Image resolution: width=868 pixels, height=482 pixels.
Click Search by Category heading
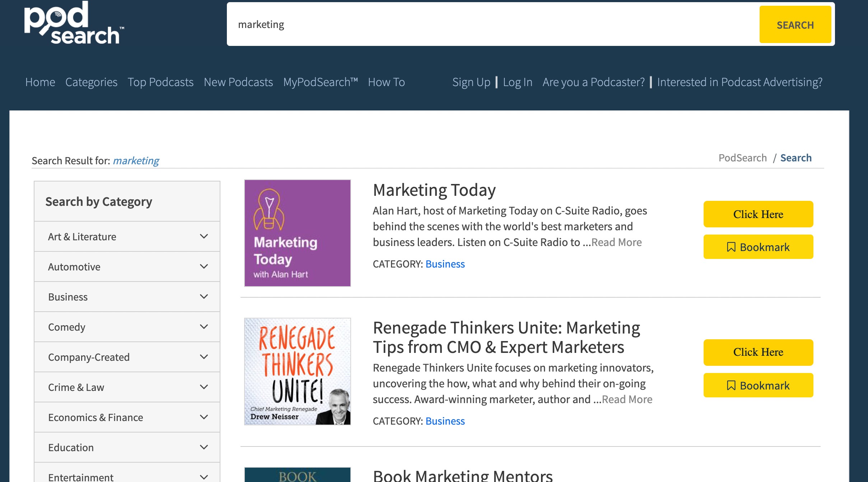tap(99, 202)
